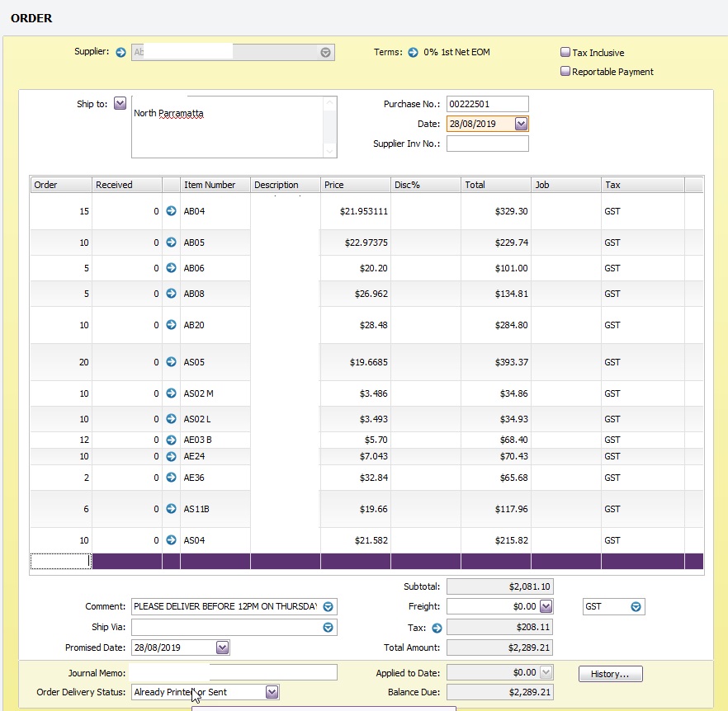Open item details arrow for AS02 L
The height and width of the screenshot is (711, 728).
click(172, 419)
